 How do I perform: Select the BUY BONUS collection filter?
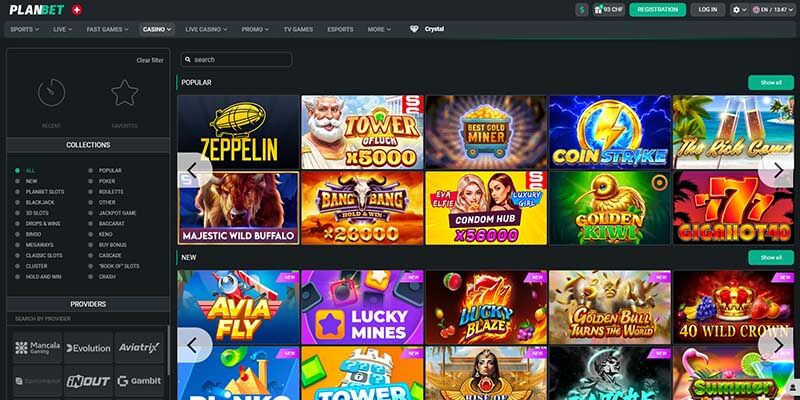pos(108,245)
